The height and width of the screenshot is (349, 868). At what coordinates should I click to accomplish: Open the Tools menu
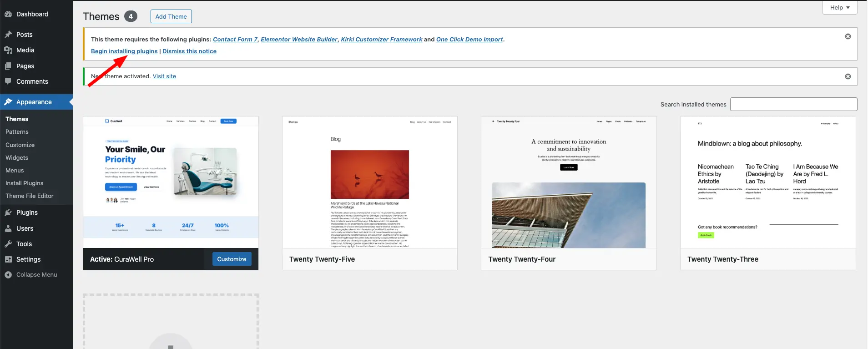36,244
